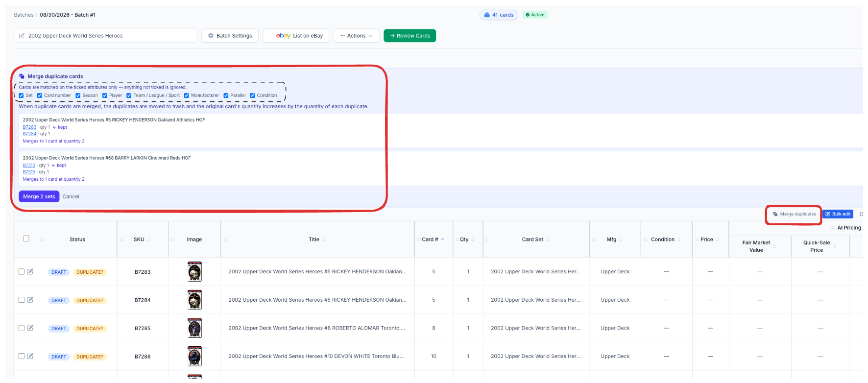Select row checkbox for B7283

(x=21, y=271)
